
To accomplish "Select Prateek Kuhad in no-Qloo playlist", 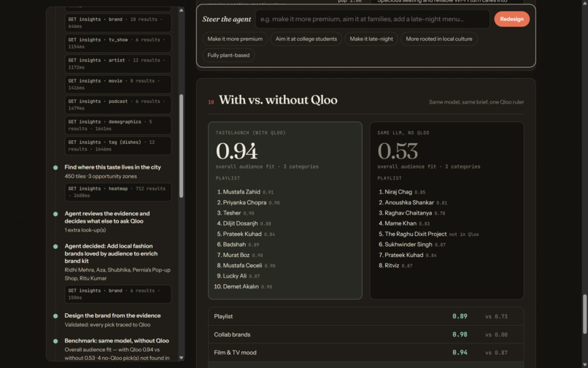I will click(404, 255).
